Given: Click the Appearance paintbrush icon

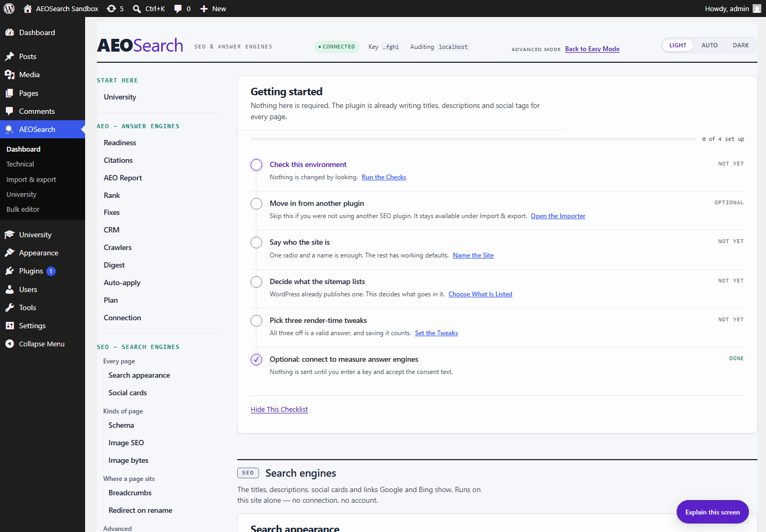Looking at the screenshot, I should 10,253.
